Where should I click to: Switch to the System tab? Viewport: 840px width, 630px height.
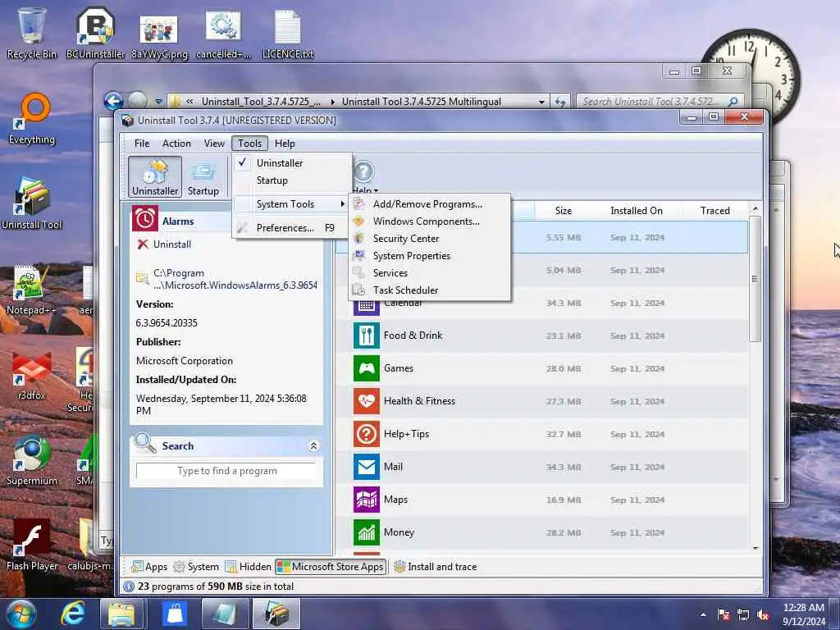click(x=195, y=567)
